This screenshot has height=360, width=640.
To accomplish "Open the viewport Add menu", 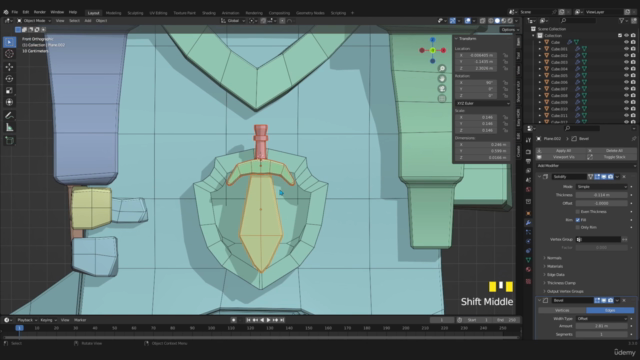I will (88, 20).
